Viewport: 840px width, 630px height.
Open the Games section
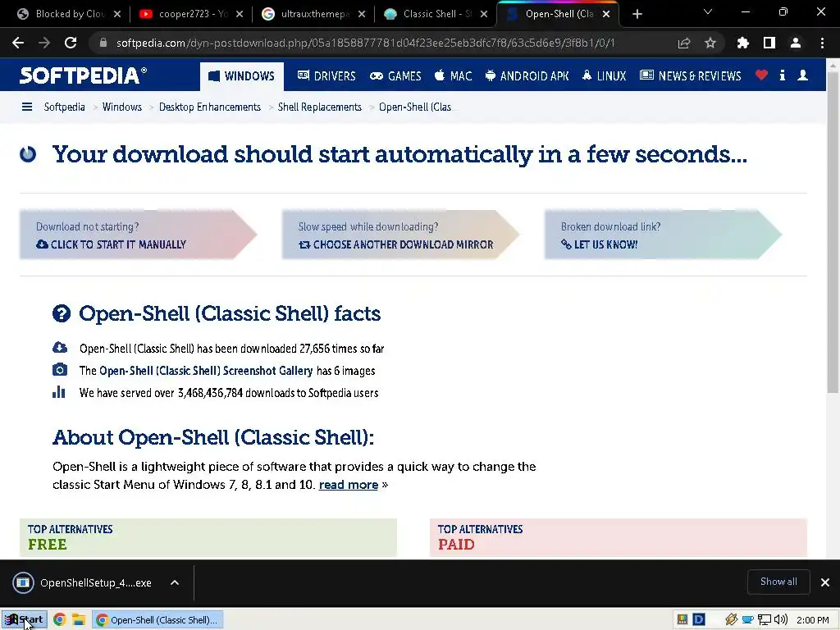coord(395,76)
